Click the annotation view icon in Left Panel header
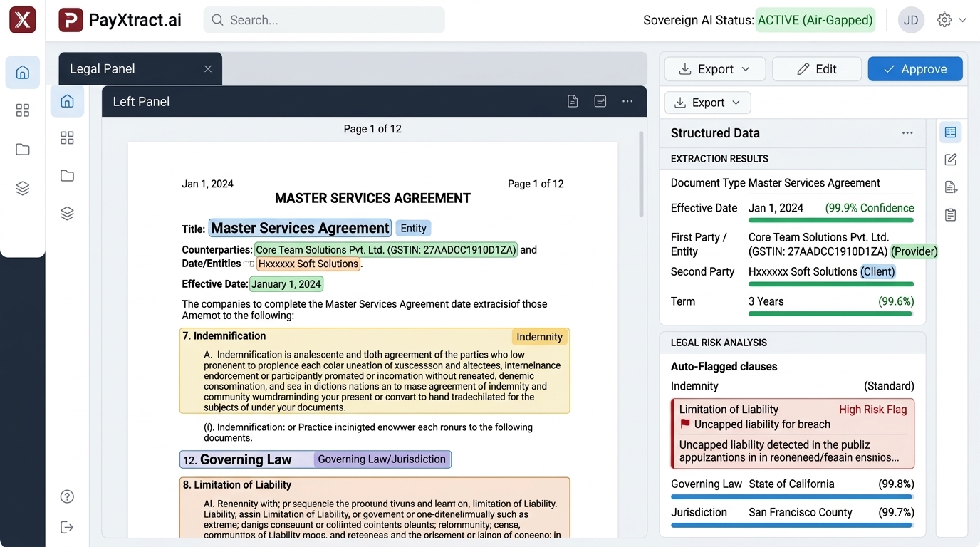The width and height of the screenshot is (980, 547). coord(600,101)
